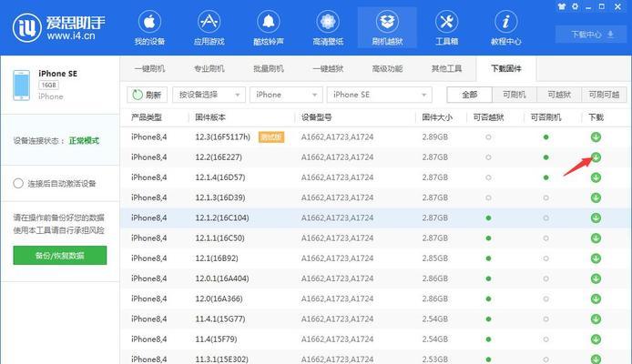
Task: Expand the iPhone SE model dropdown
Action: pyautogui.click(x=379, y=95)
